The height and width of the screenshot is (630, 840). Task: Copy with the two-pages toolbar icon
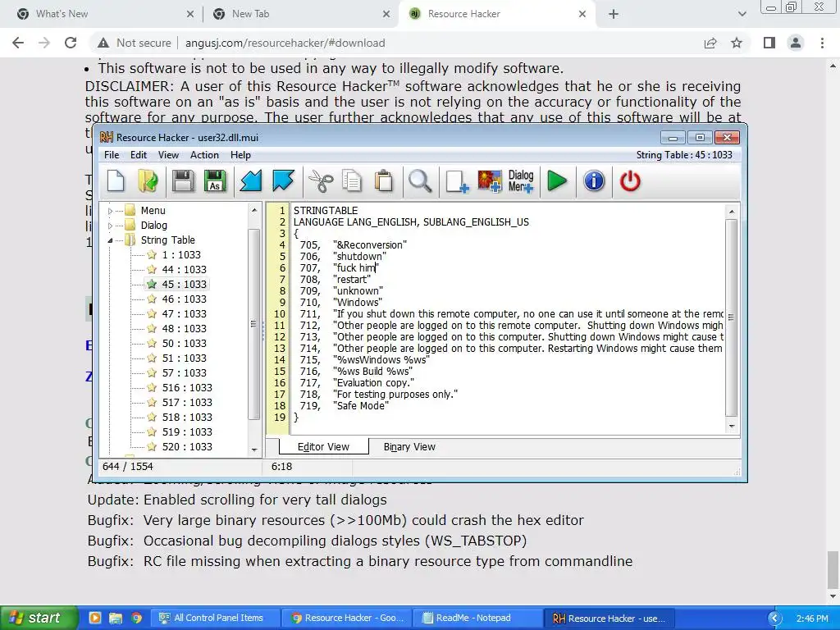(x=352, y=180)
